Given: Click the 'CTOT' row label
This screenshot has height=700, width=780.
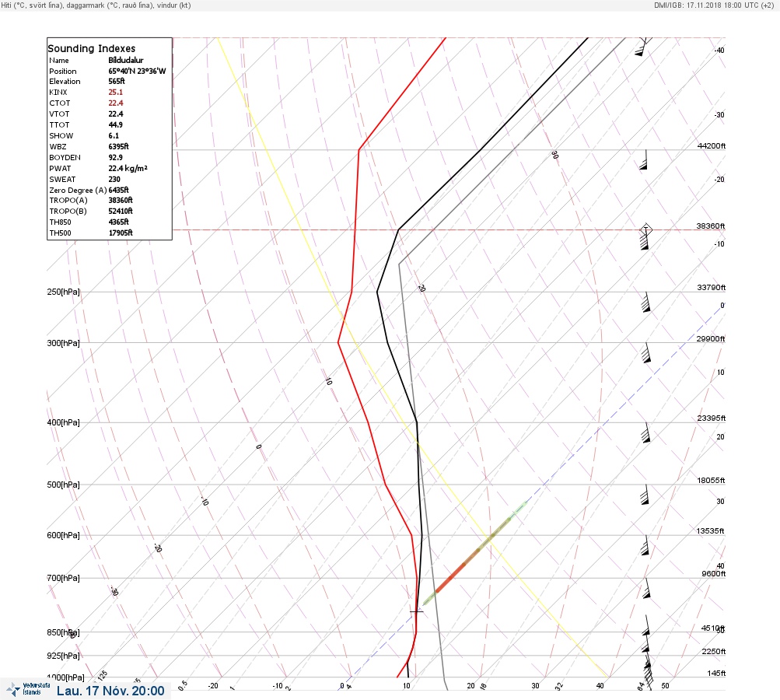Looking at the screenshot, I should [x=60, y=103].
